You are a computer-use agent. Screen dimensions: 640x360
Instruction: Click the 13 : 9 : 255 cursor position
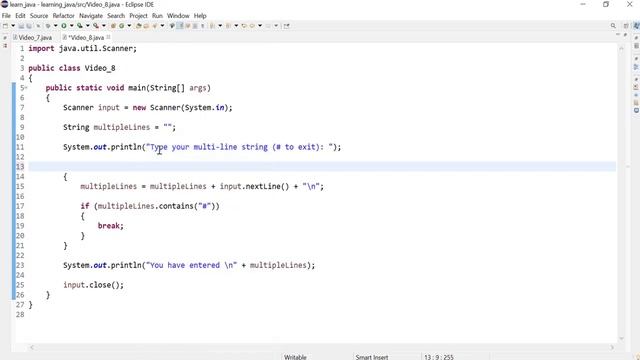439,357
